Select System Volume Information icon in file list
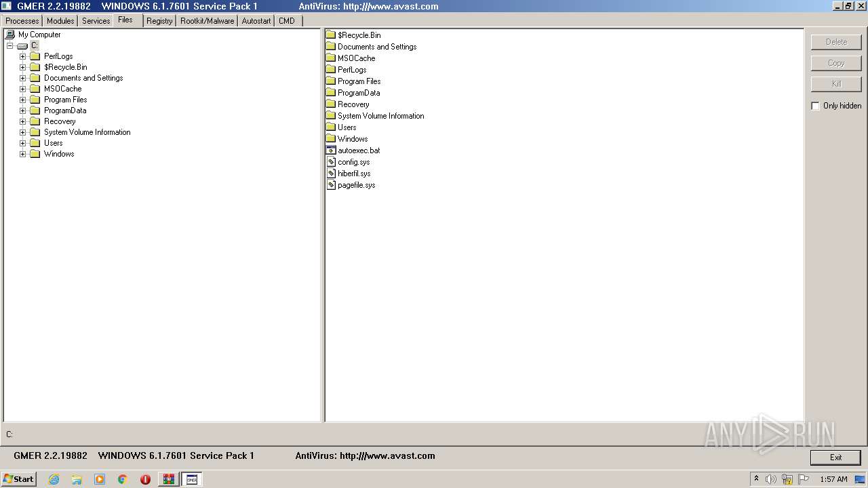 [x=331, y=116]
